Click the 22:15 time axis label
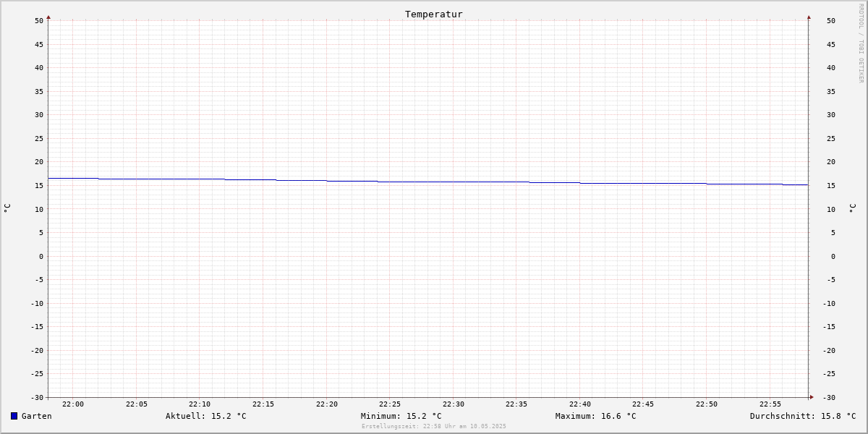The width and height of the screenshot is (868, 434). 263,404
